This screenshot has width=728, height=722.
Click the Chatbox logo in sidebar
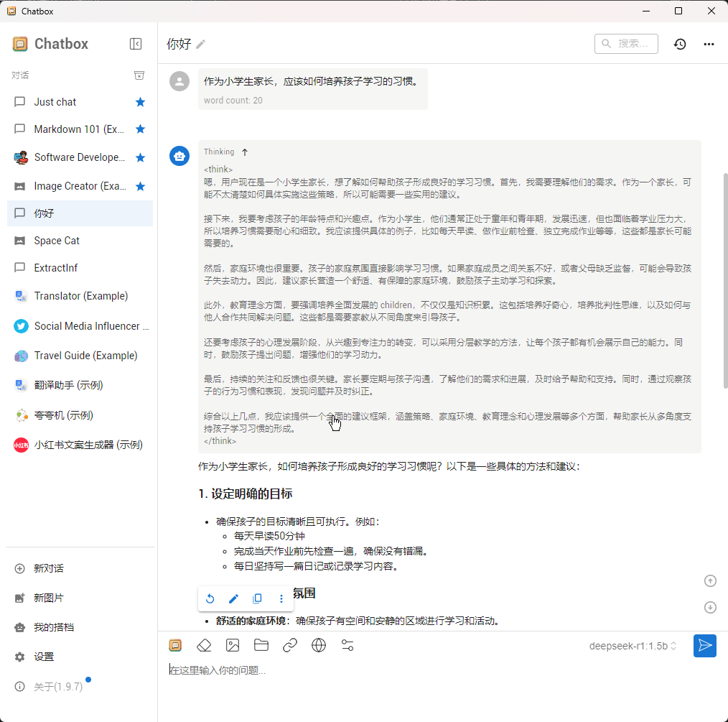20,44
